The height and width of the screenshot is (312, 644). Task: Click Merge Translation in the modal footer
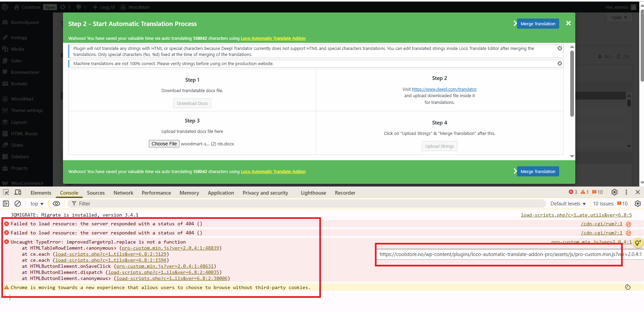pos(538,171)
